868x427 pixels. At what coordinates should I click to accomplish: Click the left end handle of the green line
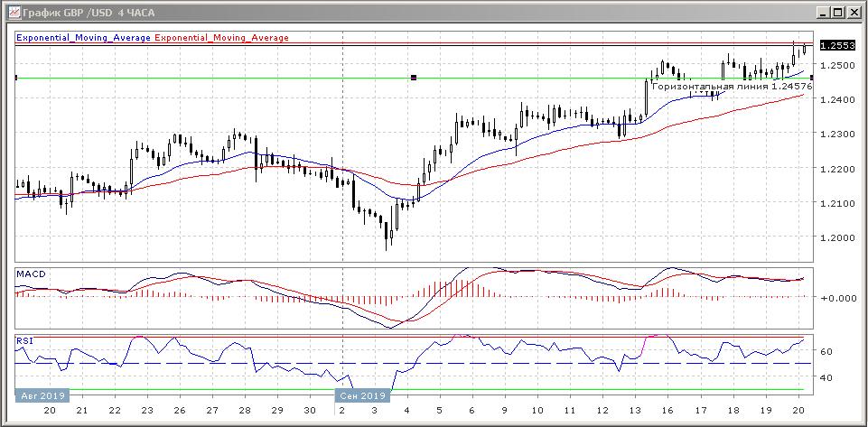pyautogui.click(x=16, y=79)
